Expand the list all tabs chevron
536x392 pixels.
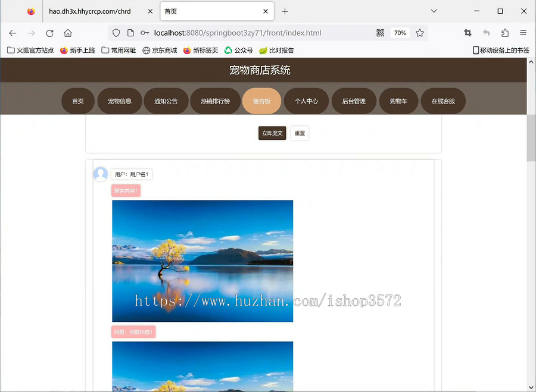click(x=434, y=11)
